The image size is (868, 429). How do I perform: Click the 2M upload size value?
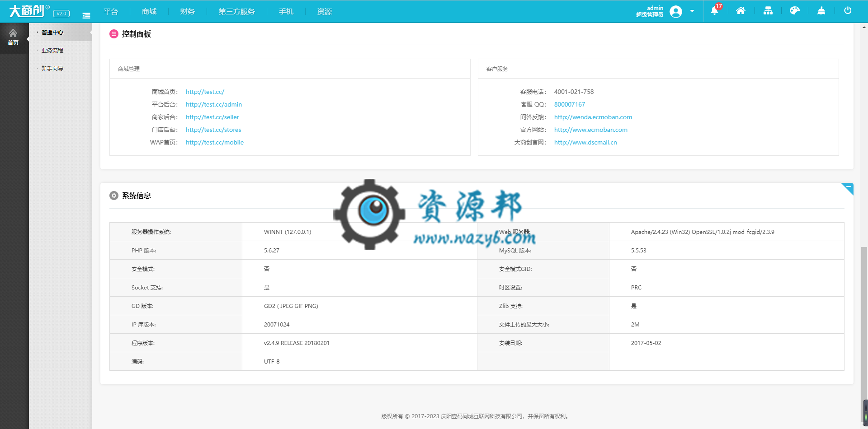635,325
